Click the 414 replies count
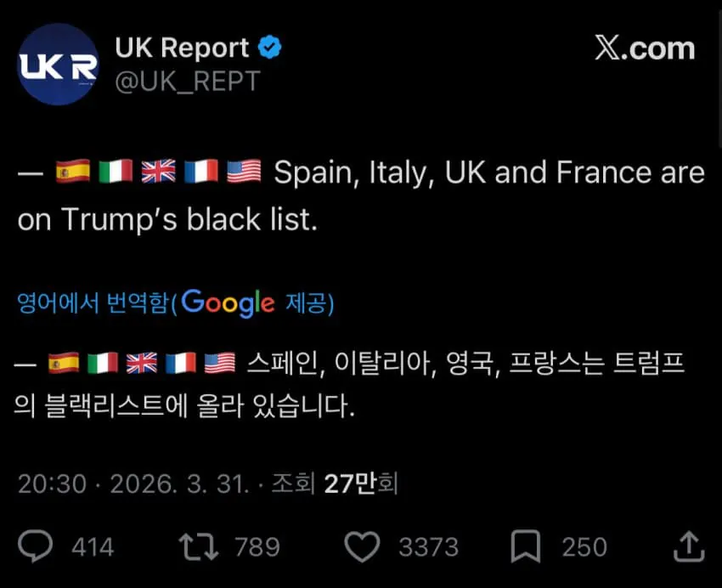The height and width of the screenshot is (588, 722). coord(92,546)
